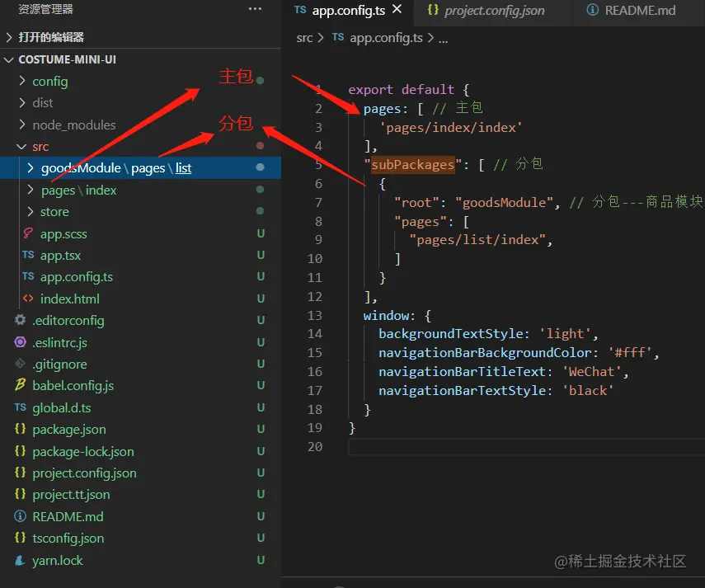Open app.tsx in the file tree

[60, 256]
